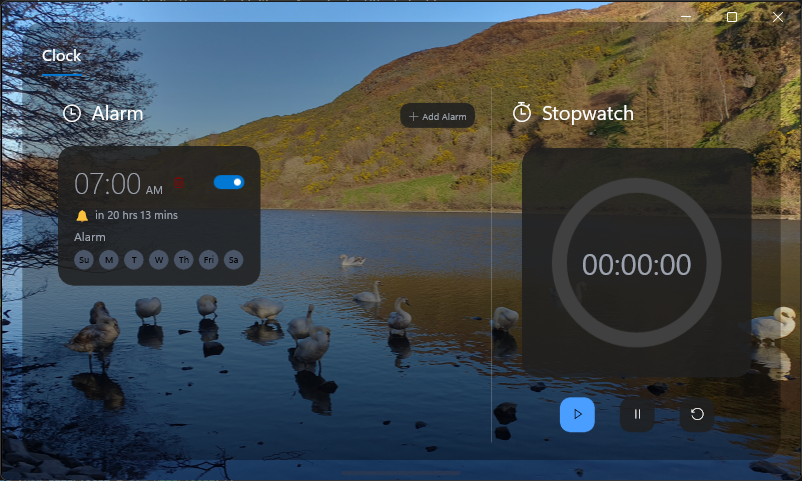Toggle Sunday (Su) for the alarm
Viewport: 802px width, 481px height.
(x=84, y=260)
